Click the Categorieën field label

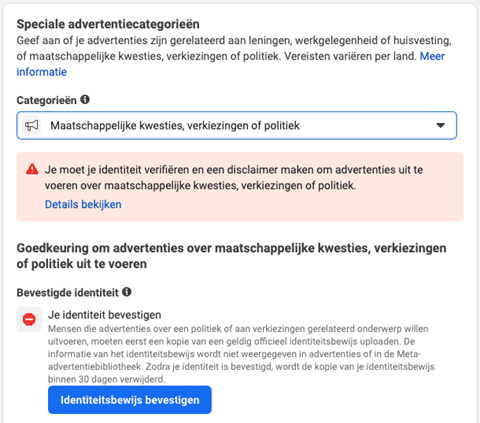click(x=47, y=100)
